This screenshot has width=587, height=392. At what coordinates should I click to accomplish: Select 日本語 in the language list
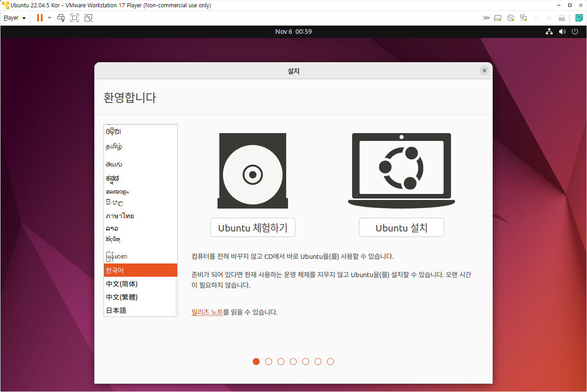click(x=141, y=311)
